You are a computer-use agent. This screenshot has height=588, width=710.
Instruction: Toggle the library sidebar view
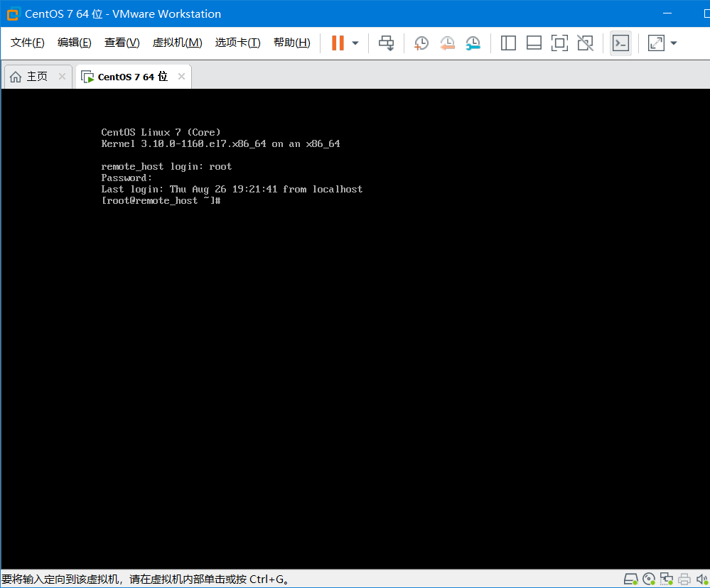tap(508, 43)
